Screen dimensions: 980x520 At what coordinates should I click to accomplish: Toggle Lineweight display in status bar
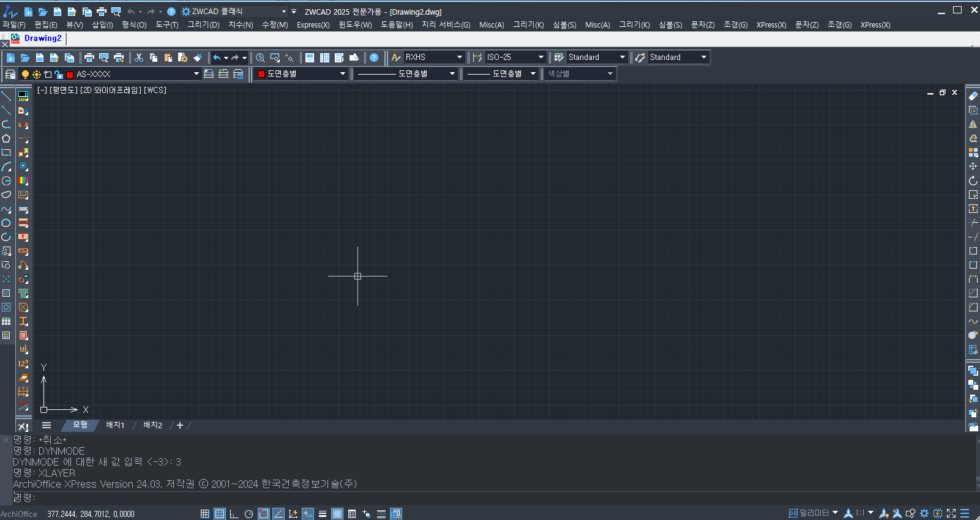click(x=323, y=514)
